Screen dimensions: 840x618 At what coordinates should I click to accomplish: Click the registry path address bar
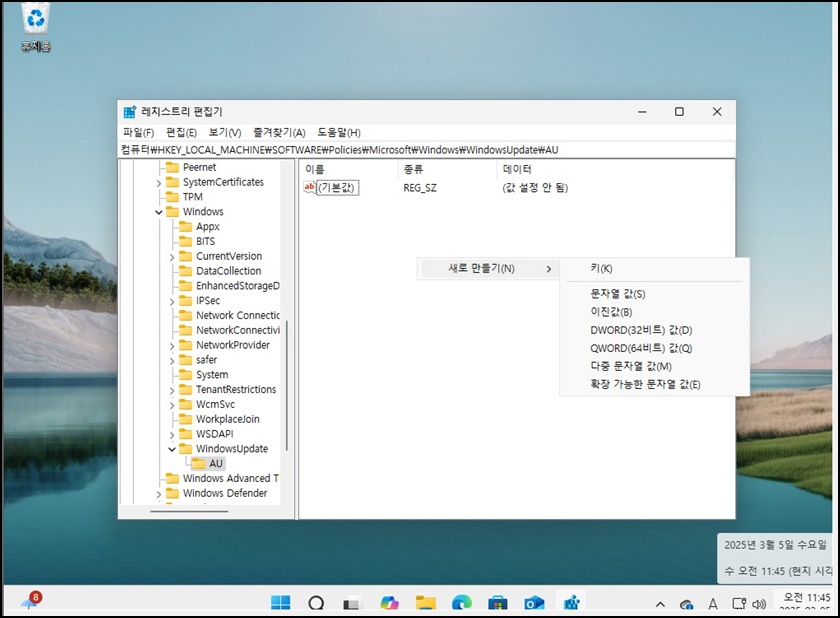[x=426, y=150]
